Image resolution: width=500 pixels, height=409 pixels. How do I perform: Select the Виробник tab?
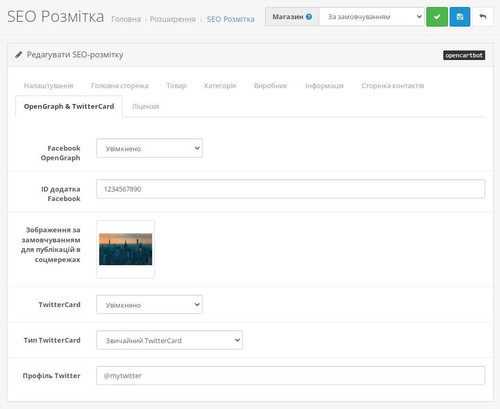tap(270, 86)
